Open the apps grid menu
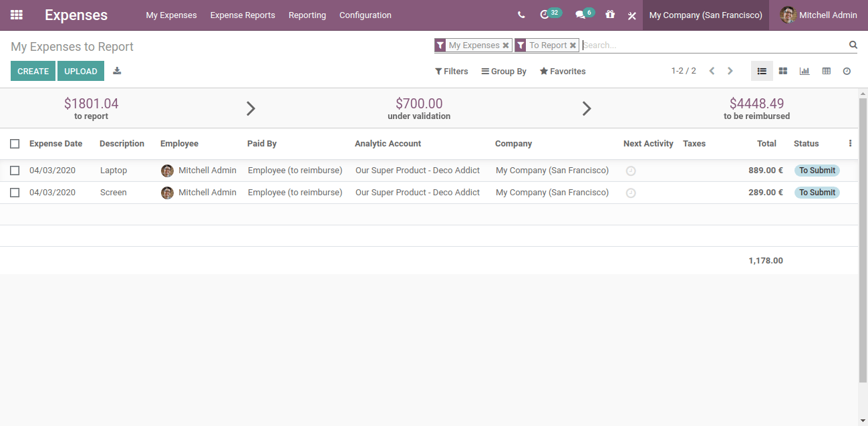Screen dimensions: 868x426 pos(17,15)
